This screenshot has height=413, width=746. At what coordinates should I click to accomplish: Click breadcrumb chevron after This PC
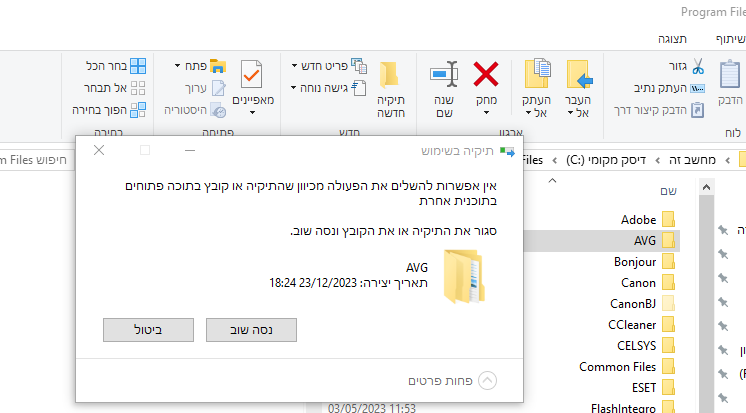(658, 160)
